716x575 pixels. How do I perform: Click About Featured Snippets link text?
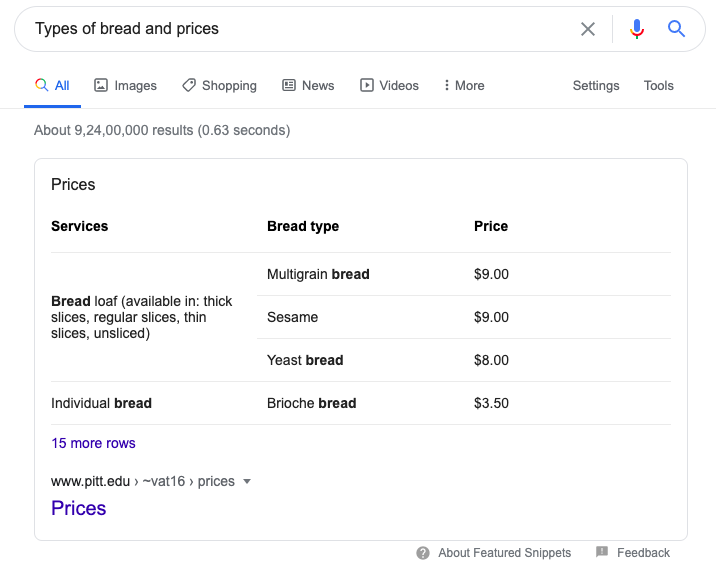(x=504, y=553)
